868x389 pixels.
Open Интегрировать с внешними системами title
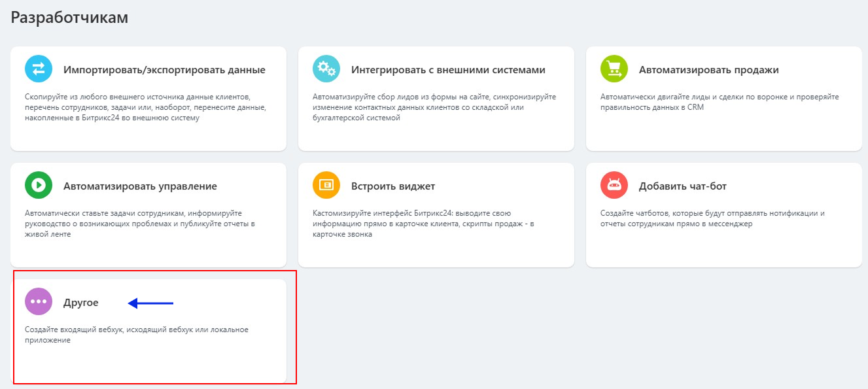pyautogui.click(x=448, y=70)
